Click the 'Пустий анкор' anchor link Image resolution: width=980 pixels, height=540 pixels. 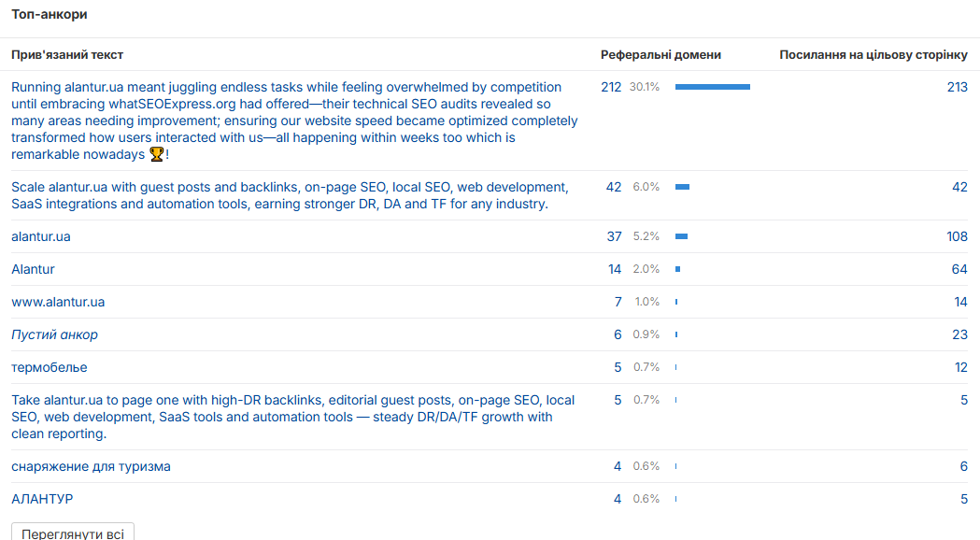pos(54,335)
